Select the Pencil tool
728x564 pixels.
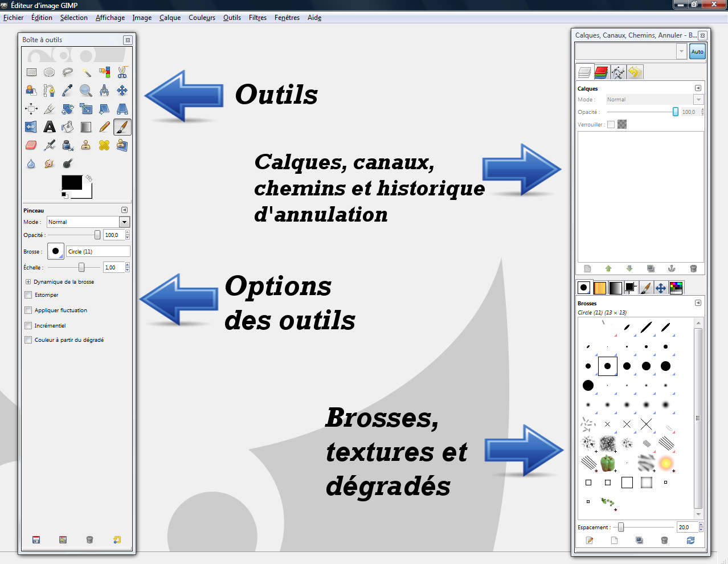pos(104,127)
